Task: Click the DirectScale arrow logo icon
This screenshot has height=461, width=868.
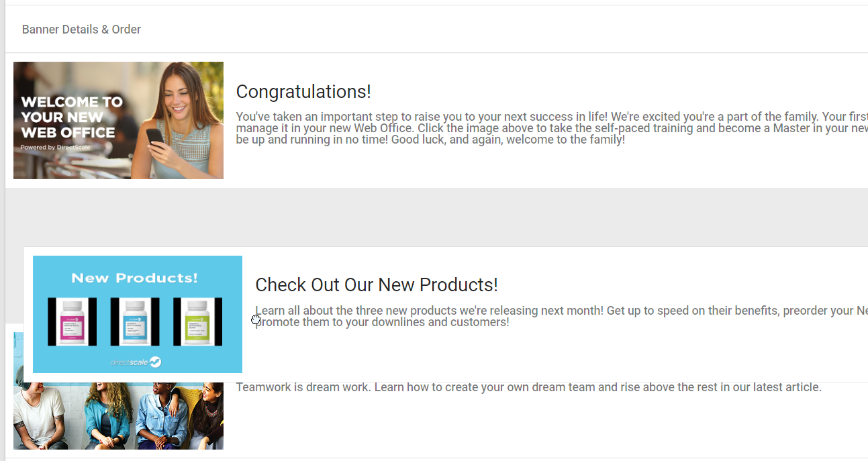Action: click(x=155, y=362)
